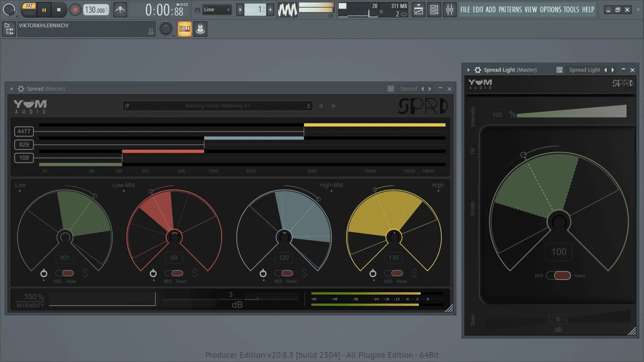Save preset with download icon
Screen dimensions: 644x362
(309, 106)
